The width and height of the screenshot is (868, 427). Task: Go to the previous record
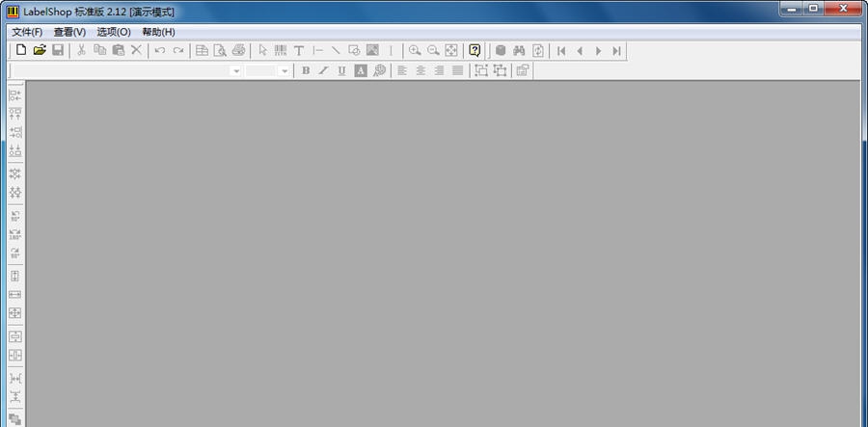pyautogui.click(x=580, y=50)
